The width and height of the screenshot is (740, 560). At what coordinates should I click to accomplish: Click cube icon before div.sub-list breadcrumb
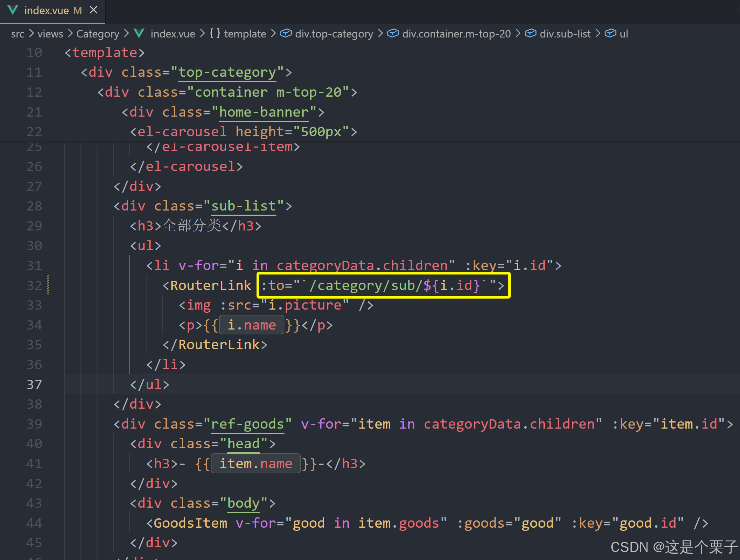click(530, 33)
